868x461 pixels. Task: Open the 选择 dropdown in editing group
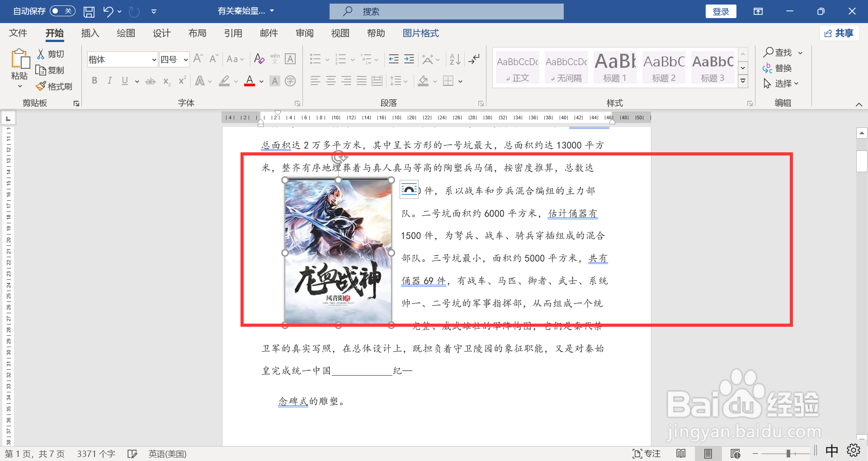click(x=781, y=84)
